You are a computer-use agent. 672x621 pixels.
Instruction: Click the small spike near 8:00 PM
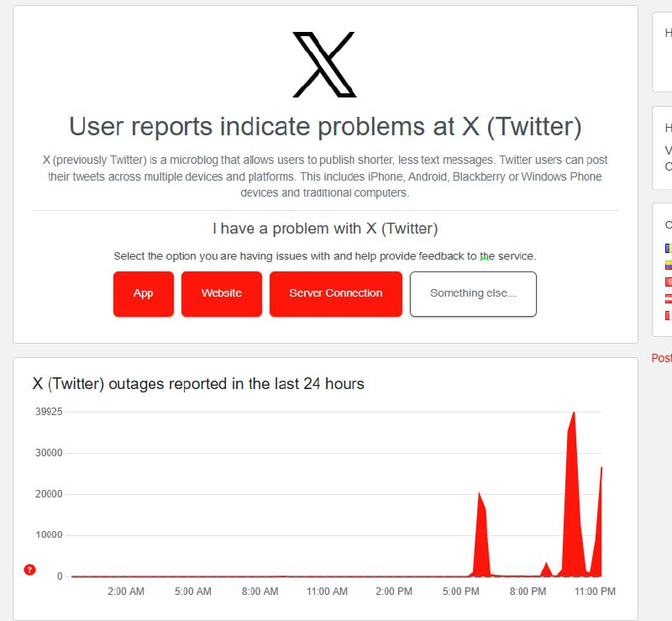tap(546, 570)
